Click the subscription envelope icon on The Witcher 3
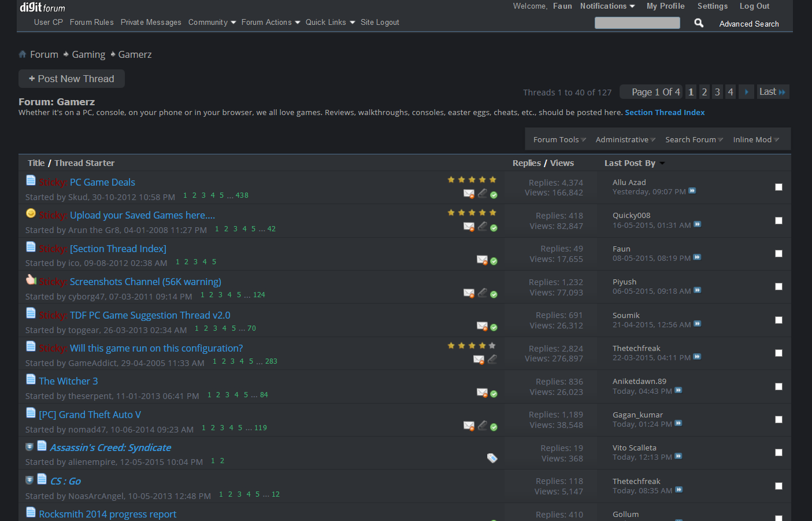 [x=481, y=393]
